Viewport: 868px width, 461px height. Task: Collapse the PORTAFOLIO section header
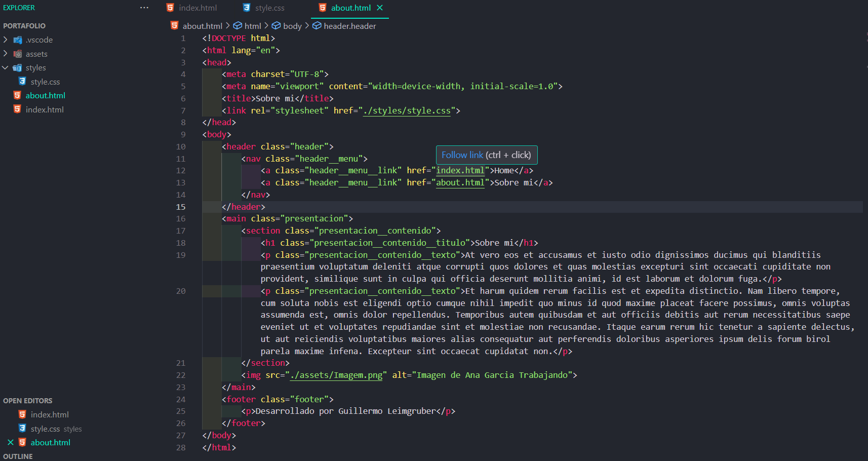[24, 26]
